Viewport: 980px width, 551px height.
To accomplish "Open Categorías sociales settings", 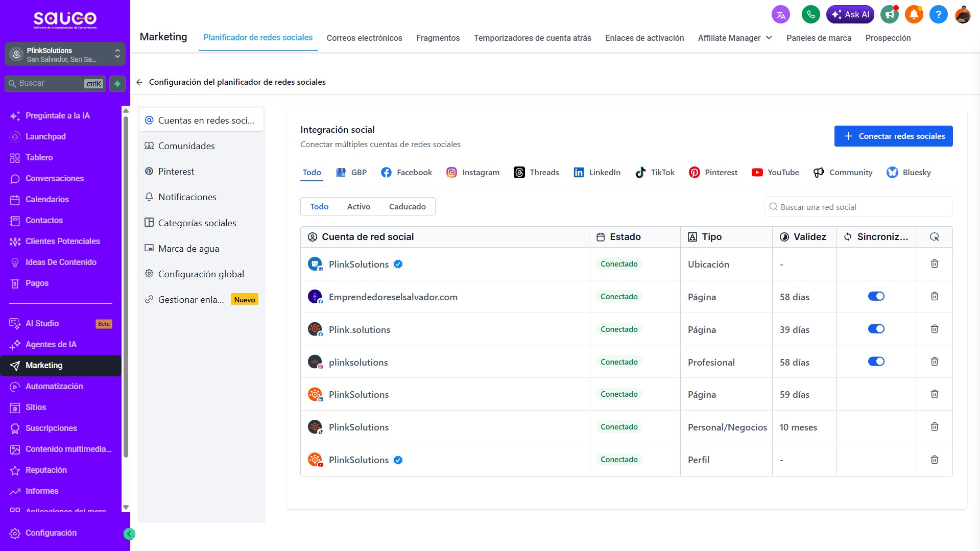I will pos(201,223).
